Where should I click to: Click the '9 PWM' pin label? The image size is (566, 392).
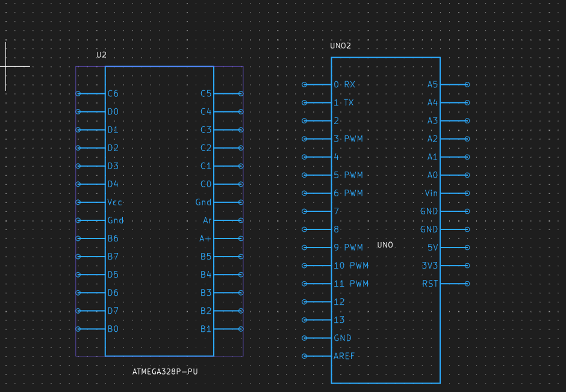pos(349,247)
